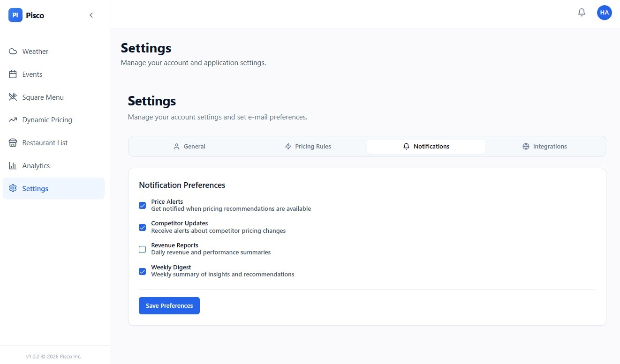Screen dimensions: 620x364
Task: Turn off the Weekly Digest checkbox
Action: tap(143, 271)
